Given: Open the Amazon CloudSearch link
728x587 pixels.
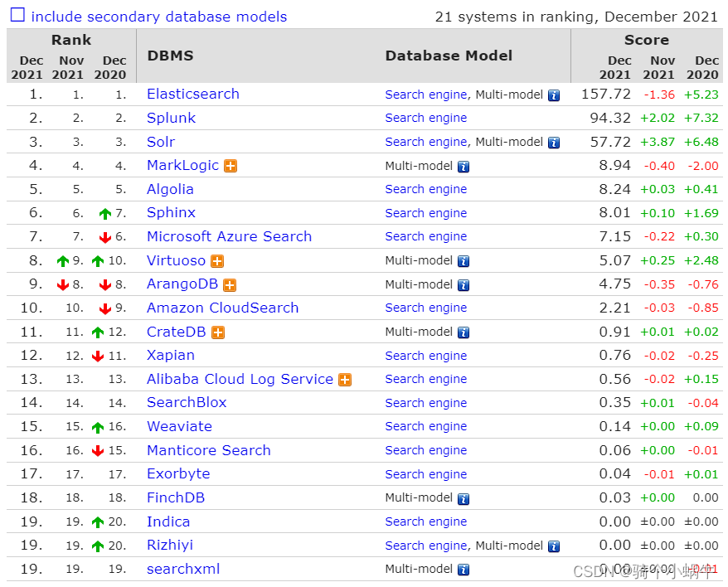Looking at the screenshot, I should 223,308.
